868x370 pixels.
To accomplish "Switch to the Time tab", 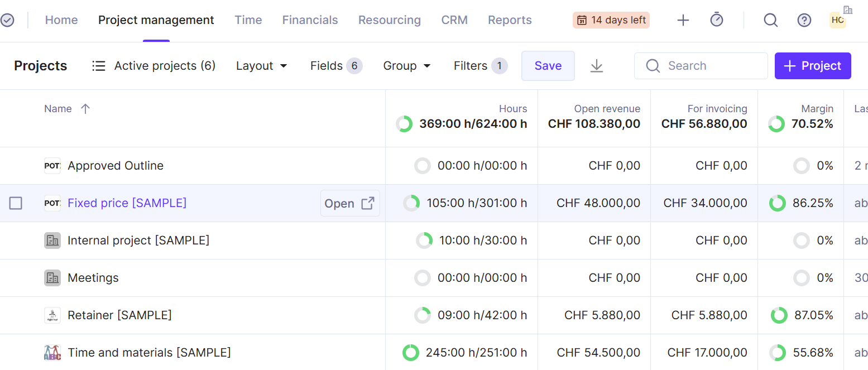I will 248,20.
